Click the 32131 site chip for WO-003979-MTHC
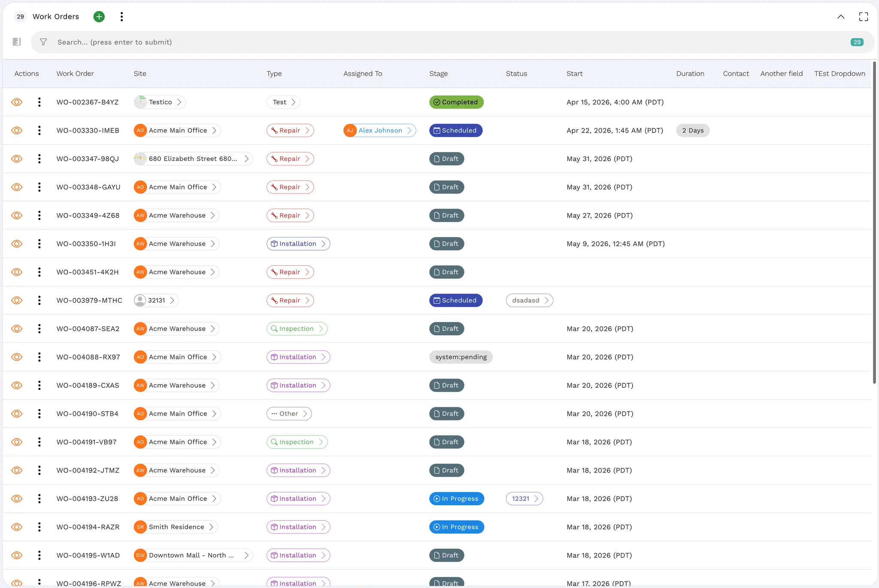879x588 pixels. click(x=156, y=300)
